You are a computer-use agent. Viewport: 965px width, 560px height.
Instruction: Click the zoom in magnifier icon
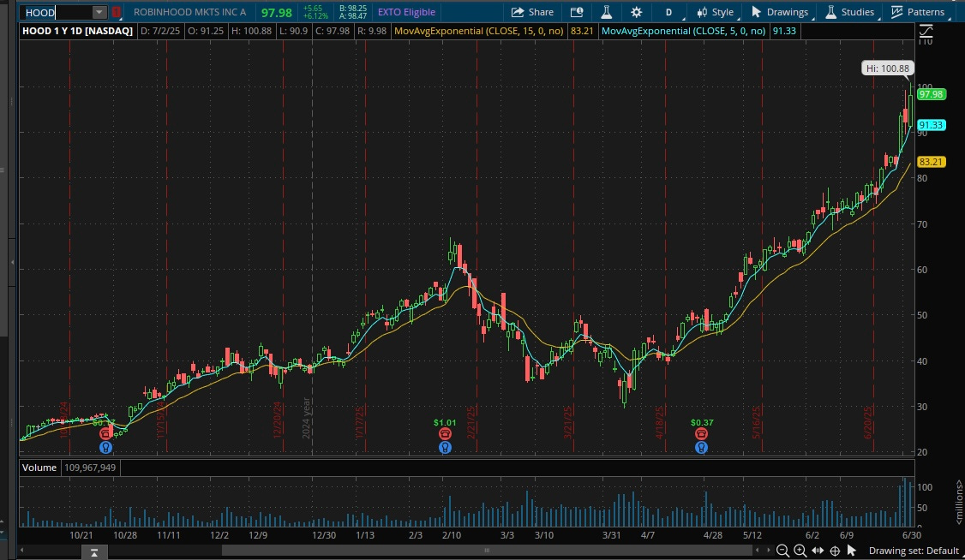pos(800,551)
